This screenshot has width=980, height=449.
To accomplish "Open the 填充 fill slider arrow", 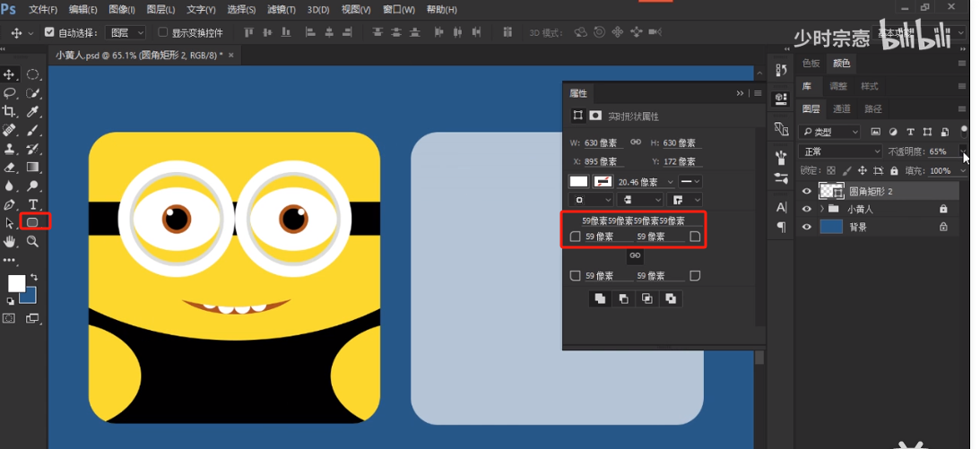I will (x=962, y=170).
